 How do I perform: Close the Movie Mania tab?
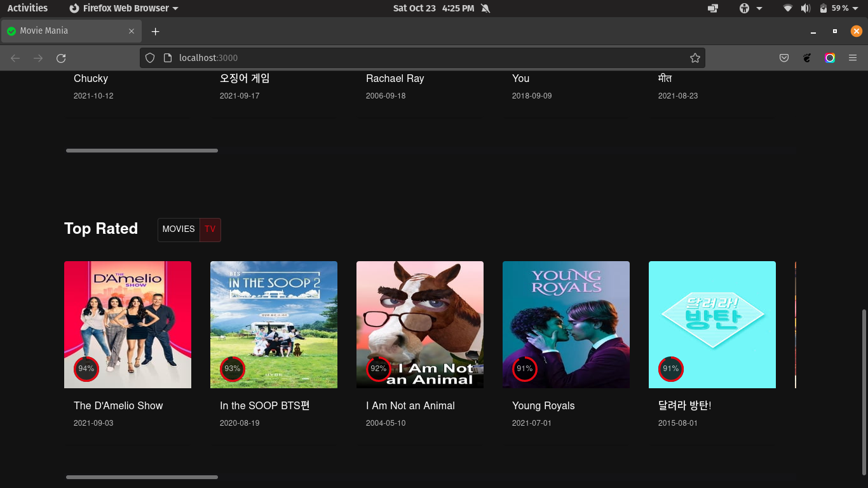(132, 31)
